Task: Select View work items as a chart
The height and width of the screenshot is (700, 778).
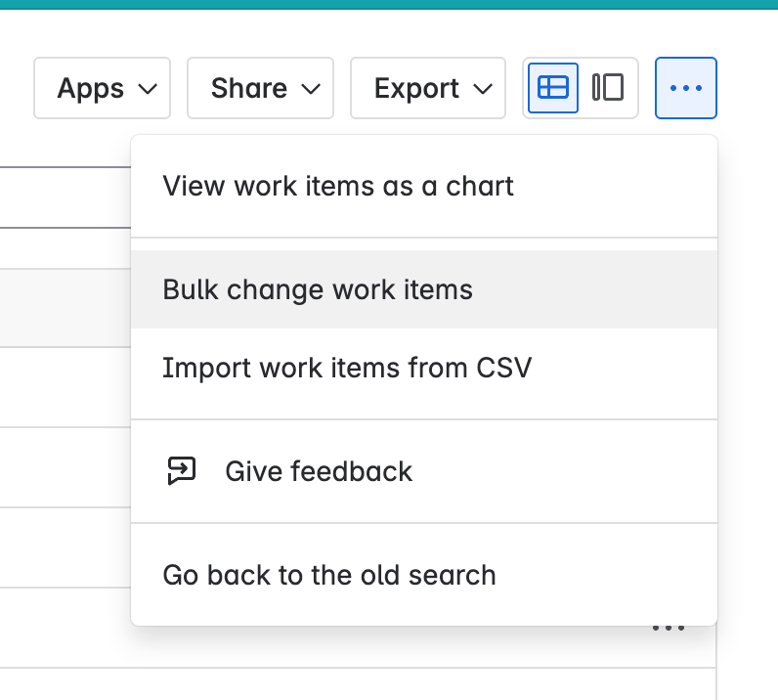Action: click(338, 186)
